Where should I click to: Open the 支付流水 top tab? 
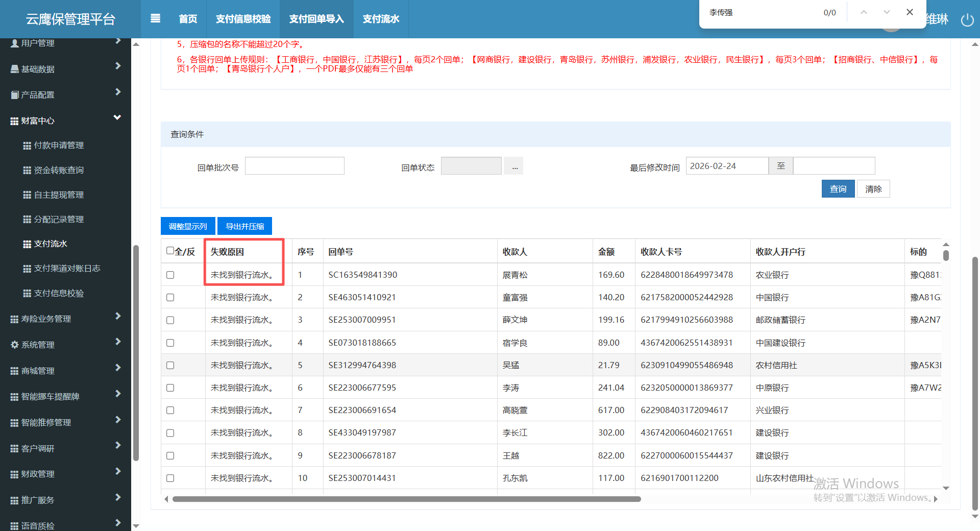[x=381, y=19]
